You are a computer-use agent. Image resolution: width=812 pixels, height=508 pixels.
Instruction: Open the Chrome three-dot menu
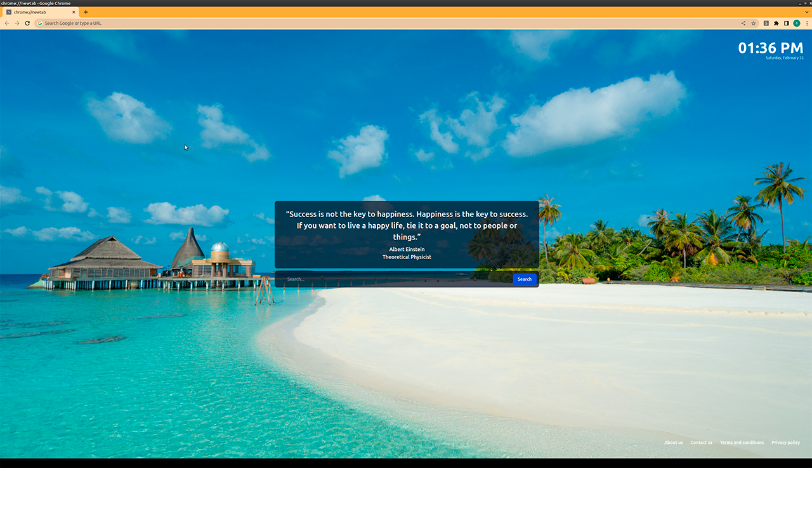point(807,23)
